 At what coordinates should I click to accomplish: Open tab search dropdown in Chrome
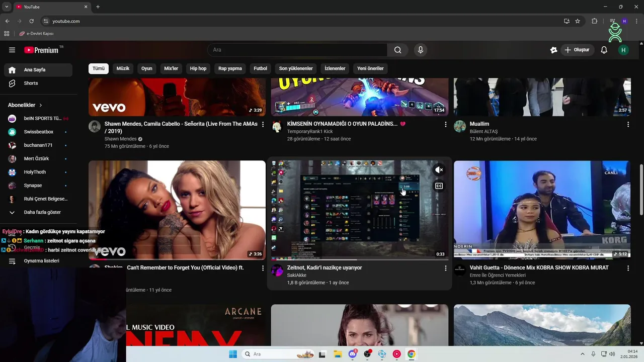pos(7,7)
